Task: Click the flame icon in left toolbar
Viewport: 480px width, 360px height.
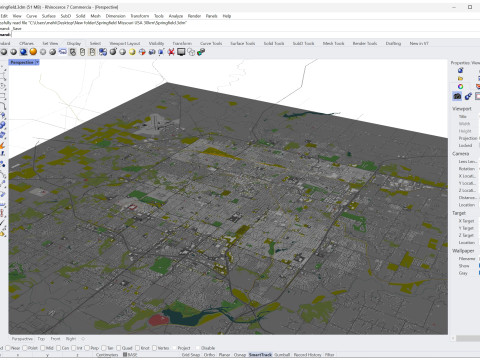Action: [3, 146]
